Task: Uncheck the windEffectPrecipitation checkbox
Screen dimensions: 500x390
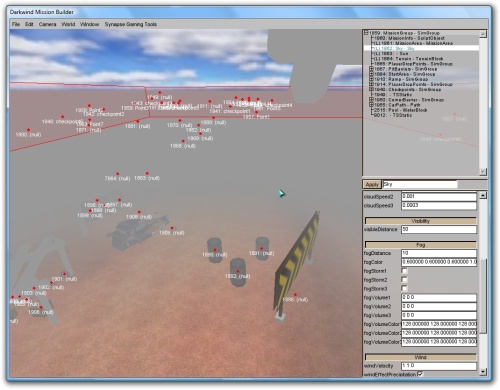Action: coord(420,374)
